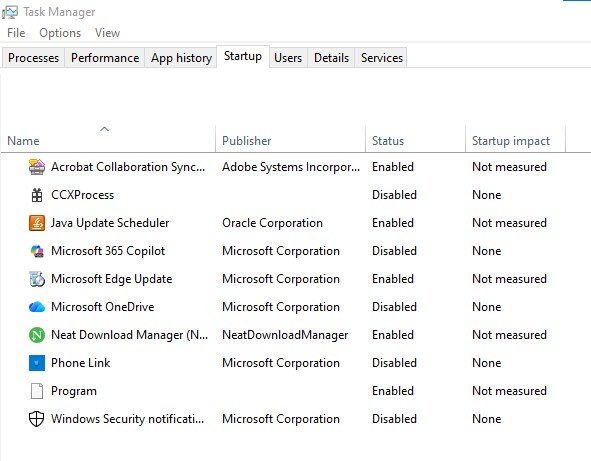Click Disabled status of Windows Security notification

click(394, 419)
